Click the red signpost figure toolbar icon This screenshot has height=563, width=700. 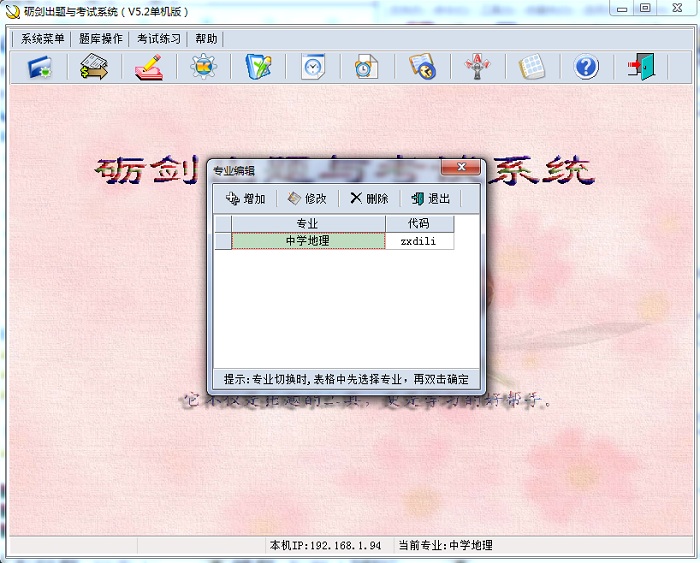click(x=477, y=67)
